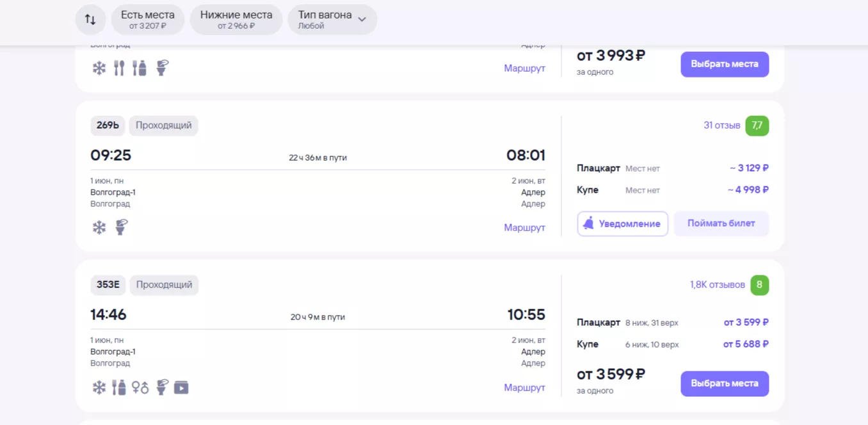Open the "31 отзыв" reviews link
The image size is (868, 425).
coord(721,125)
